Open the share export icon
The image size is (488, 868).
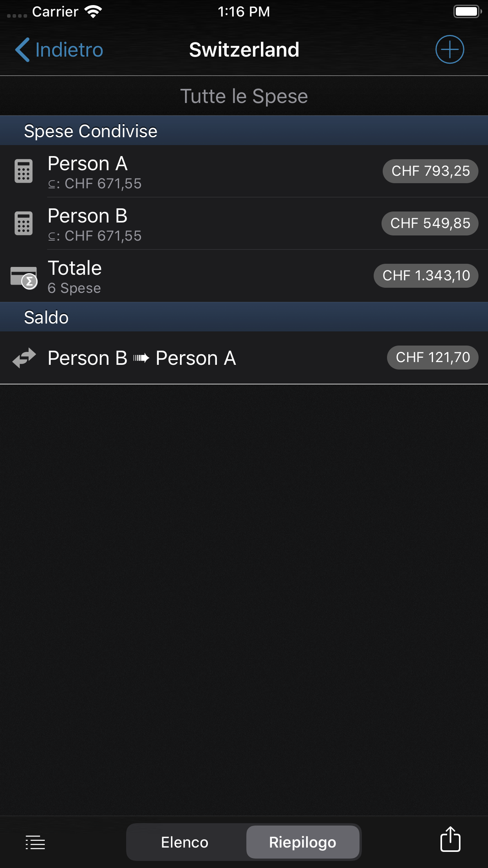point(450,839)
